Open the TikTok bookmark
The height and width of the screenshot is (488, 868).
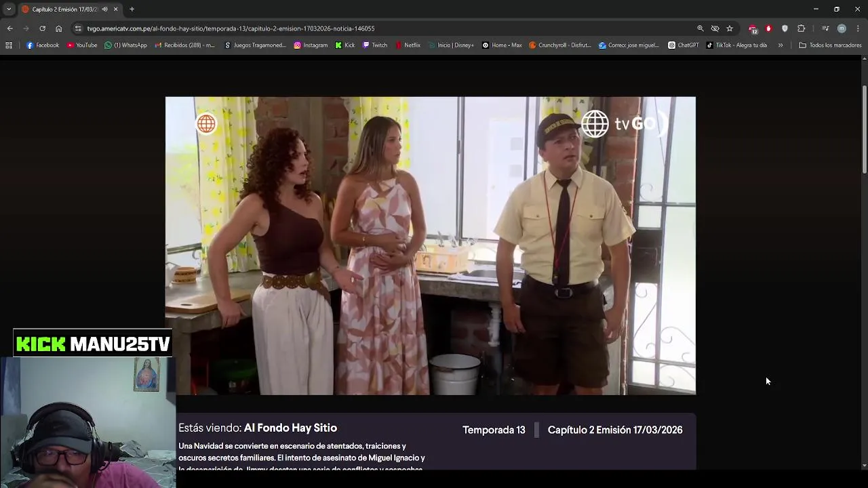pos(736,45)
